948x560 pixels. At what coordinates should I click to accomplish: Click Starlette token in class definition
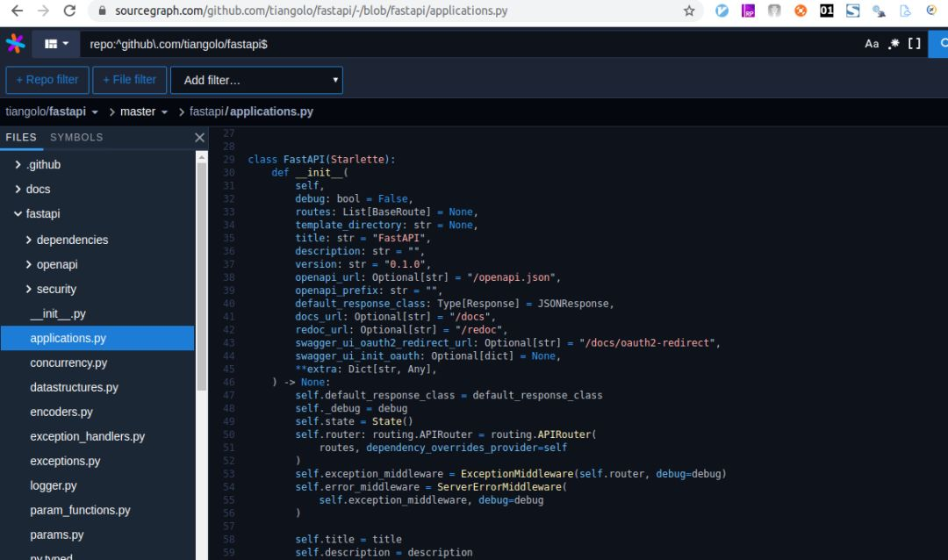(x=357, y=160)
